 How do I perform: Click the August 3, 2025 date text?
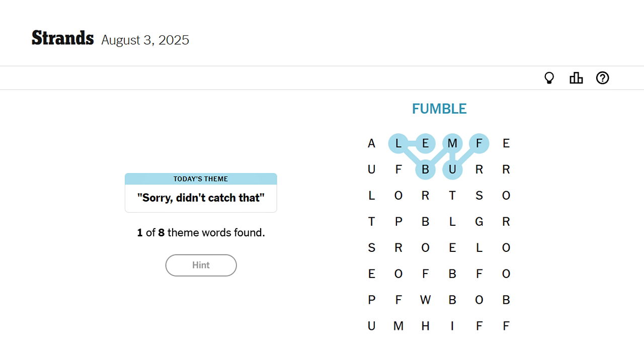point(145,40)
